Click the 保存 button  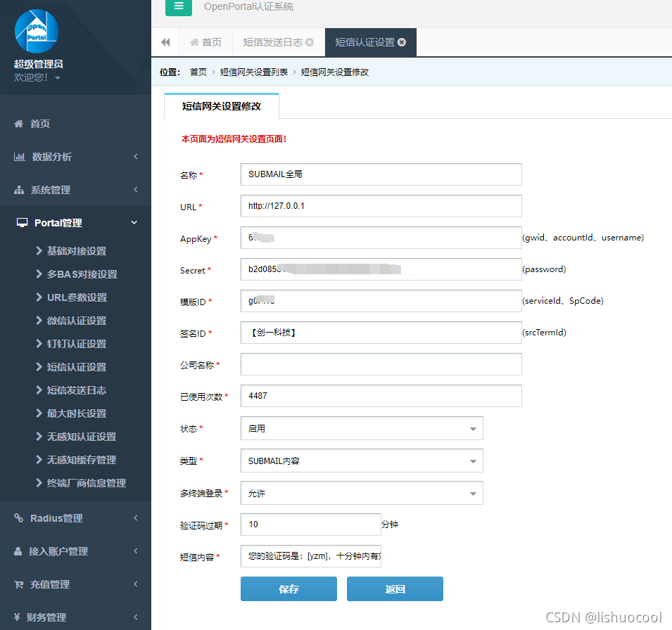click(x=289, y=589)
